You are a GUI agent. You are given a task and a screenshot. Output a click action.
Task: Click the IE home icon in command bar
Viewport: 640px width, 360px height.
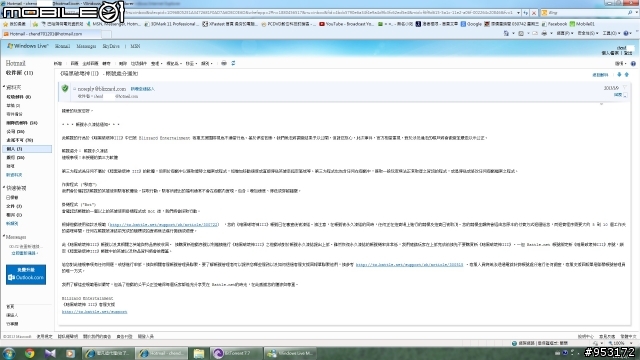click(506, 33)
